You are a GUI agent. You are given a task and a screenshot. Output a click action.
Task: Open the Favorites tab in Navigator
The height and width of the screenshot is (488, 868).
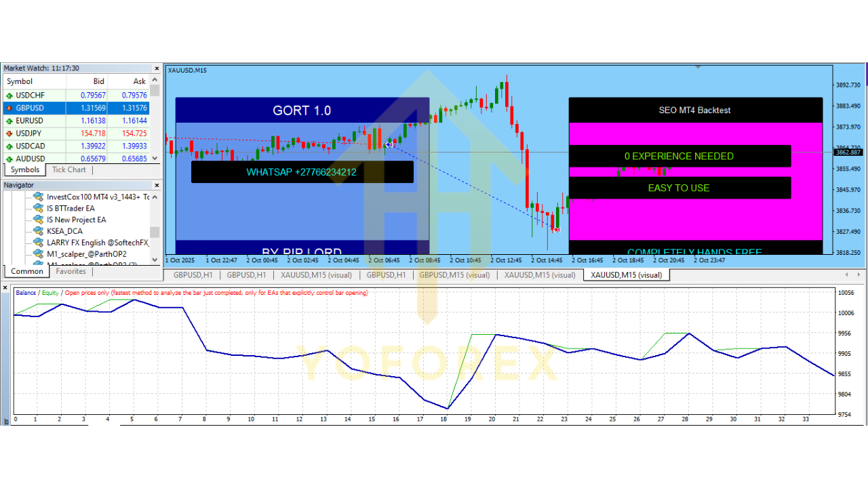(x=71, y=271)
